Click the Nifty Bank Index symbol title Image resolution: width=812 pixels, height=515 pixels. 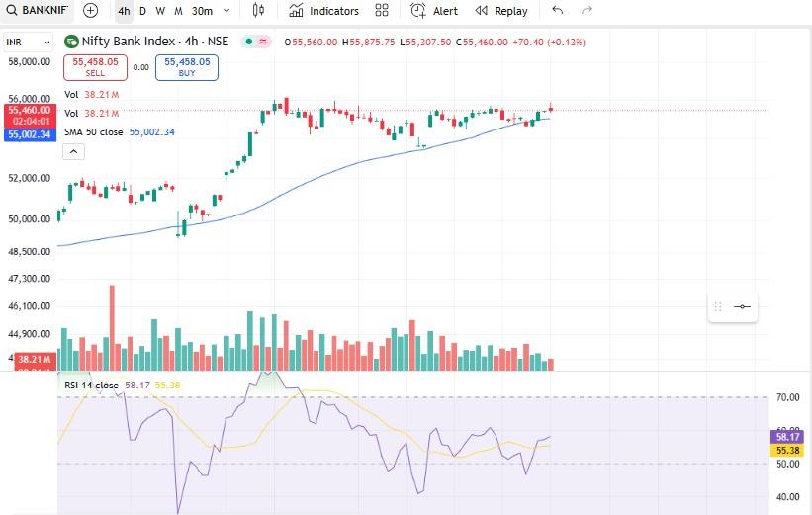coord(155,42)
